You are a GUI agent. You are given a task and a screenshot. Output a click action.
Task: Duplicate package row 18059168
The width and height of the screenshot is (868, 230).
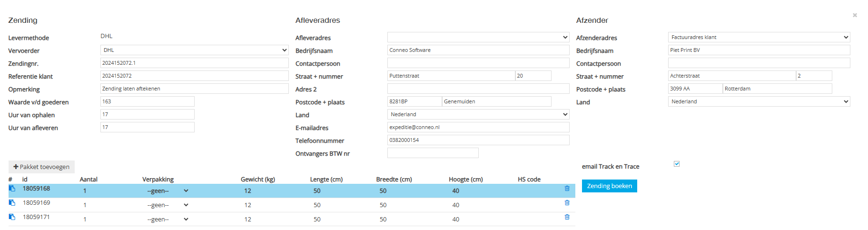(x=12, y=189)
